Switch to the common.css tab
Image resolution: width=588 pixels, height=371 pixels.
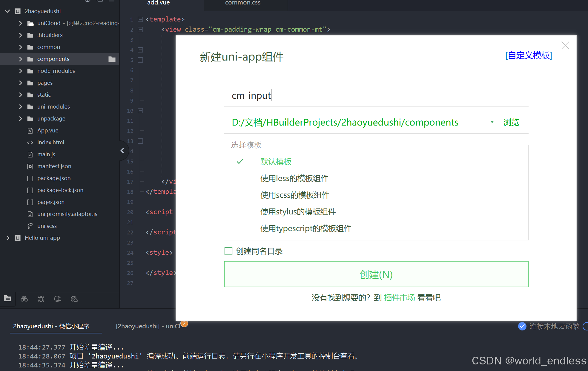point(242,3)
